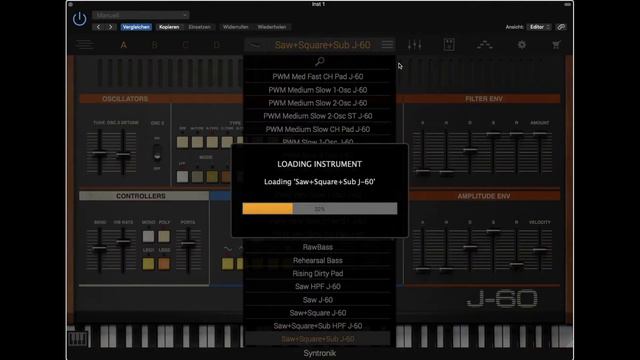Select preset Saw+Square J-60

[x=318, y=313]
